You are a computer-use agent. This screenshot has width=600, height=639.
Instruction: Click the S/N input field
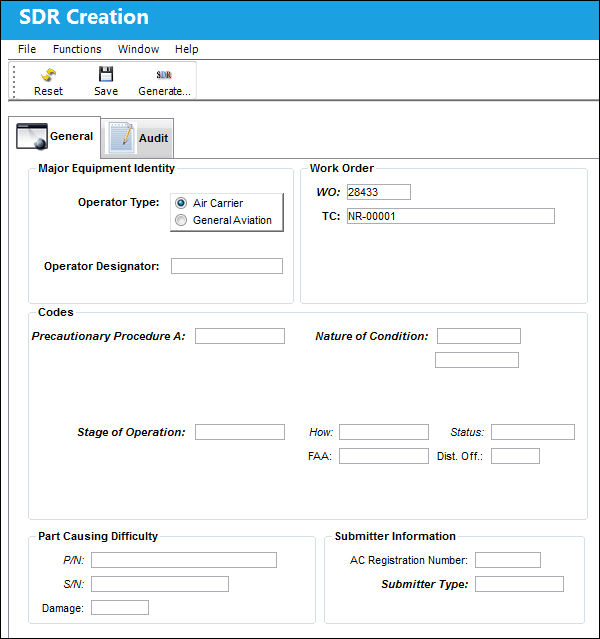(160, 584)
